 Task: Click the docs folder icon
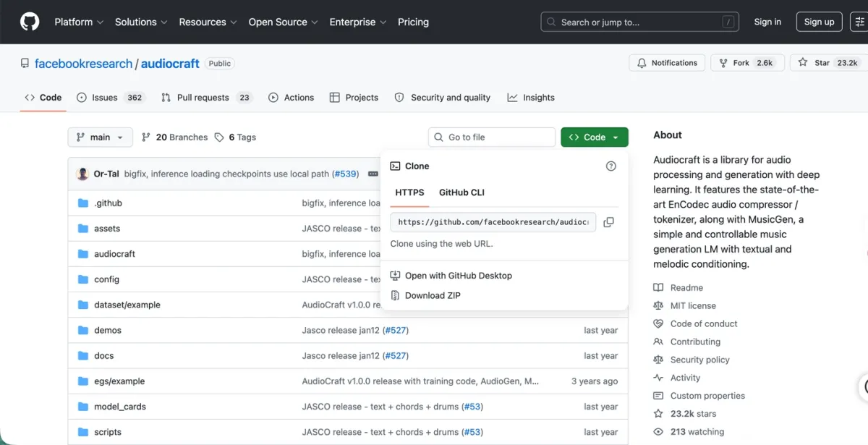tap(82, 356)
